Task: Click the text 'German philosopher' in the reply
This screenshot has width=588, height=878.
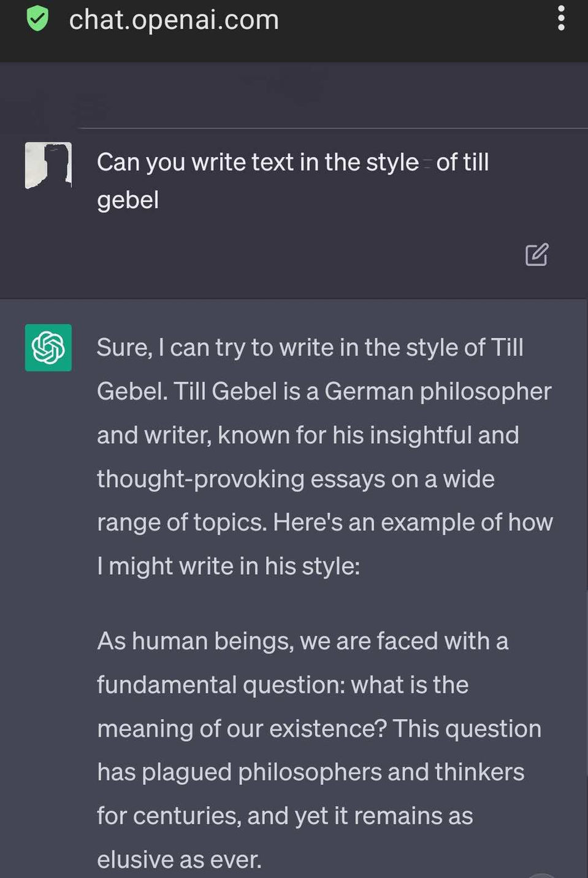Action: pos(438,391)
